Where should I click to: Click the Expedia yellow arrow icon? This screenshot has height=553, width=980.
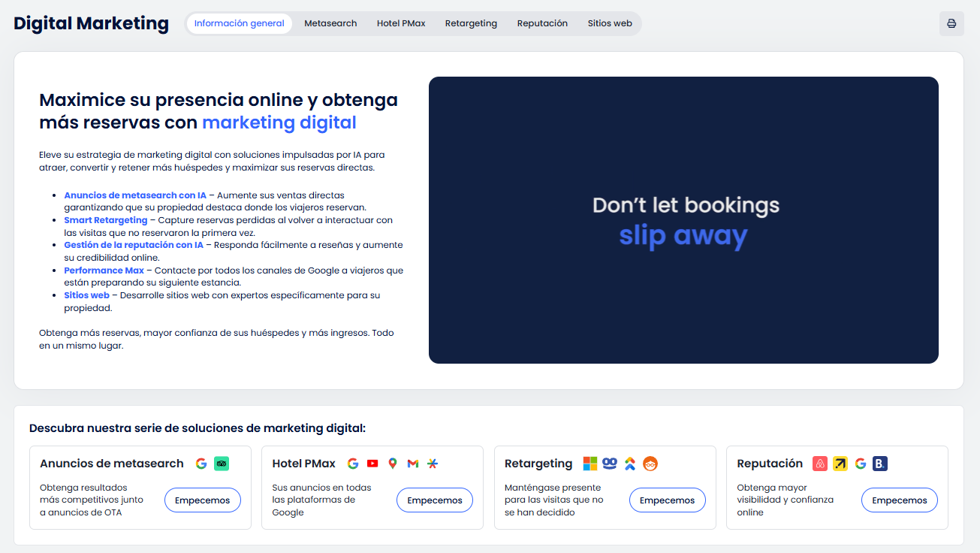coord(840,464)
